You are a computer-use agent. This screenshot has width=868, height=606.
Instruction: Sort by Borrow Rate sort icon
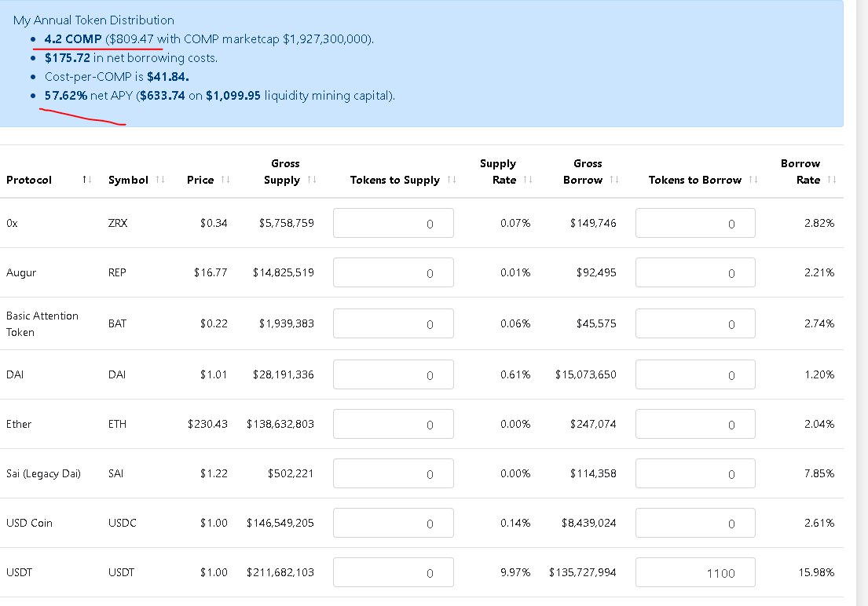(831, 179)
